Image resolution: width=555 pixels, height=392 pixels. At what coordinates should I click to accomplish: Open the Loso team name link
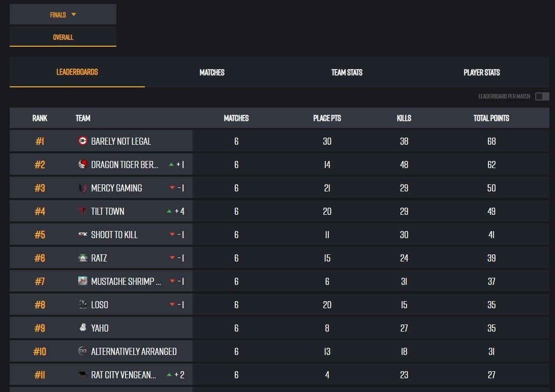pyautogui.click(x=100, y=305)
